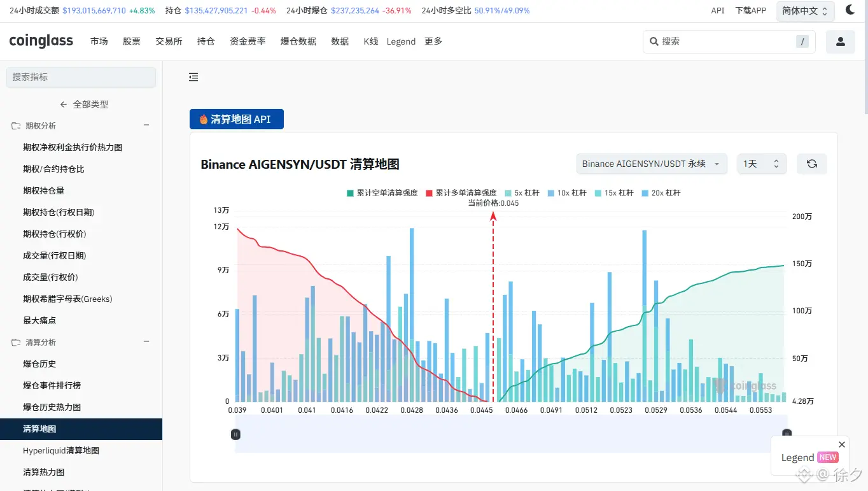The width and height of the screenshot is (868, 491).
Task: Open the Legend NEW popup
Action: (x=809, y=457)
